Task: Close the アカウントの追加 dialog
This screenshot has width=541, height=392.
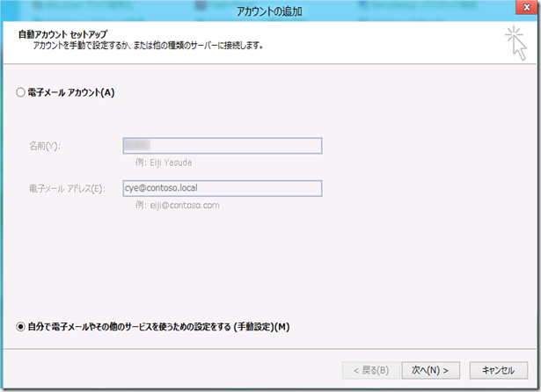Action: coord(527,7)
